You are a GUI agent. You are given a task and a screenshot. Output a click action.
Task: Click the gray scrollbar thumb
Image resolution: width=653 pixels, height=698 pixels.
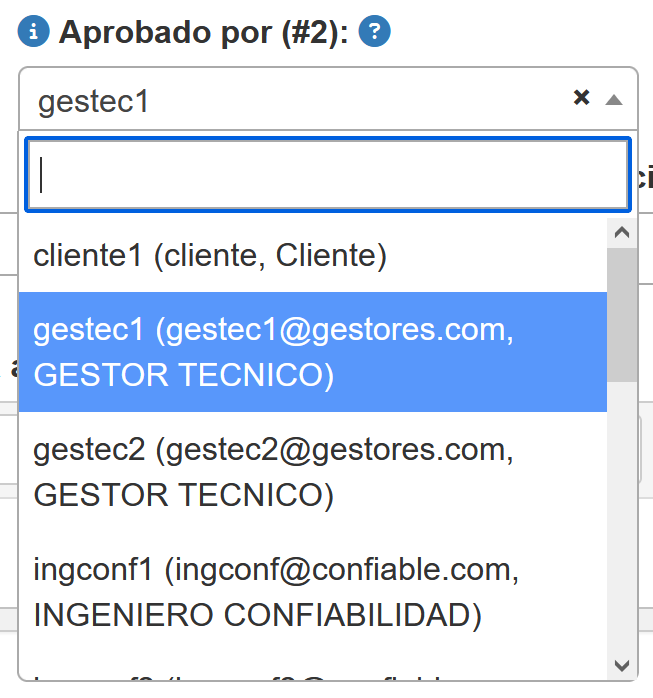point(621,314)
